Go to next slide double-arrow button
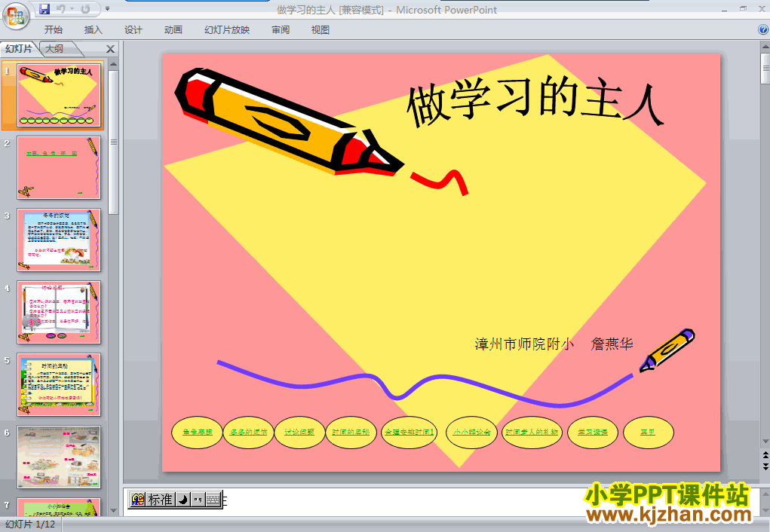770x532 pixels. tap(765, 466)
